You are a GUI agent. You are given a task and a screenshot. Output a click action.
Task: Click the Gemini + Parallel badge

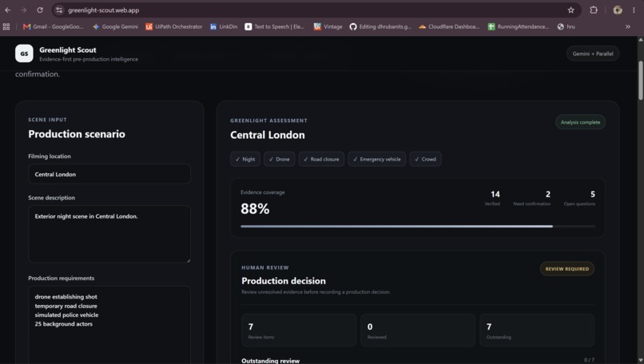pos(593,53)
